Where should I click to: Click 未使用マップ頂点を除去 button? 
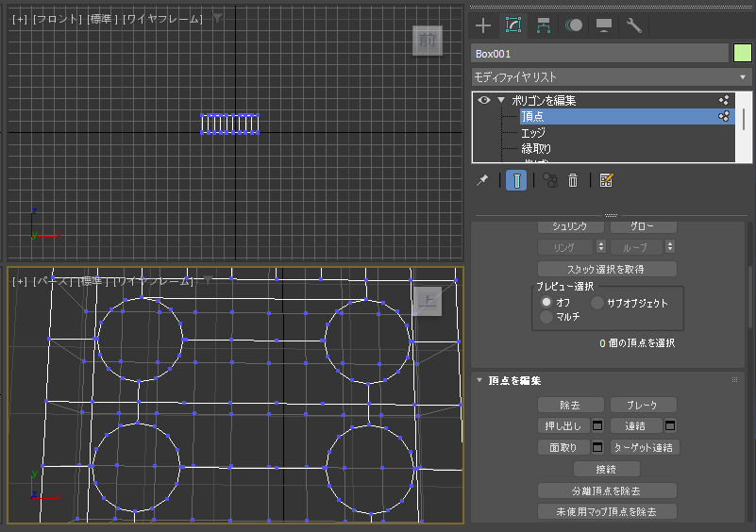click(607, 511)
